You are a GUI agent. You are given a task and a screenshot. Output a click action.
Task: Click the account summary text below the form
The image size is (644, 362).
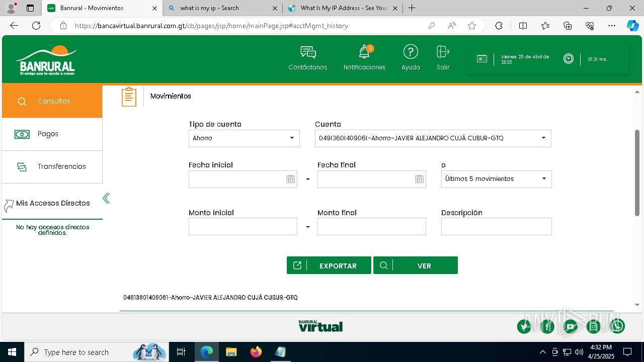tap(210, 298)
